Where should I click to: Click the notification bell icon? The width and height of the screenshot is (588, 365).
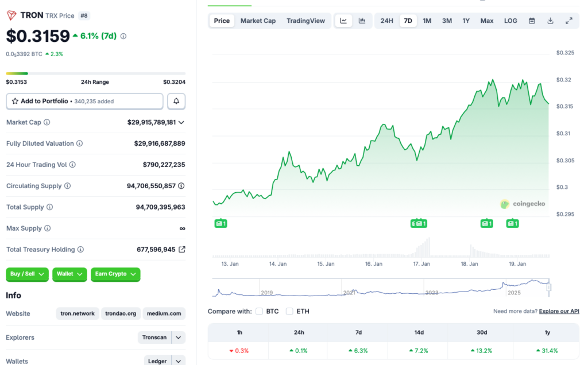tap(176, 101)
